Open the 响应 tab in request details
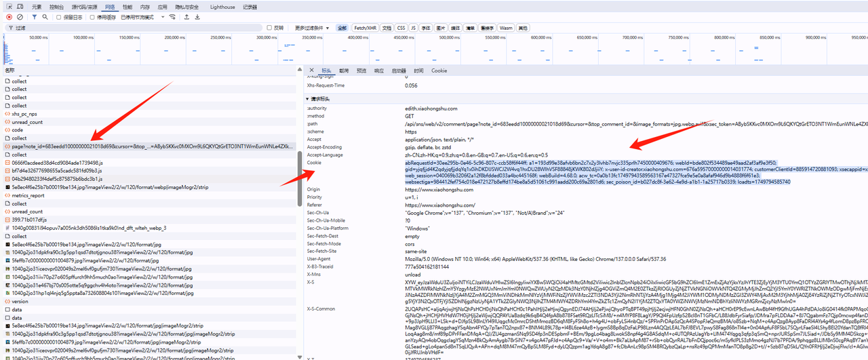The image size is (868, 360). coord(378,71)
